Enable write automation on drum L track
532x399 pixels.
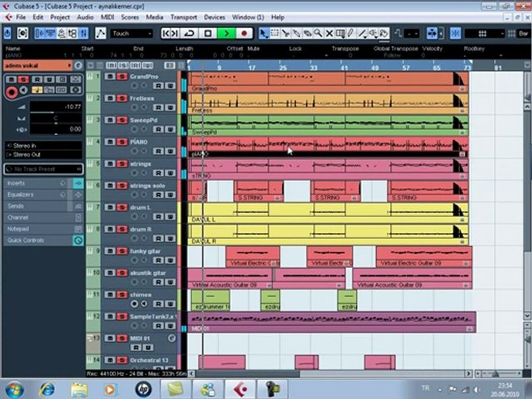(170, 217)
